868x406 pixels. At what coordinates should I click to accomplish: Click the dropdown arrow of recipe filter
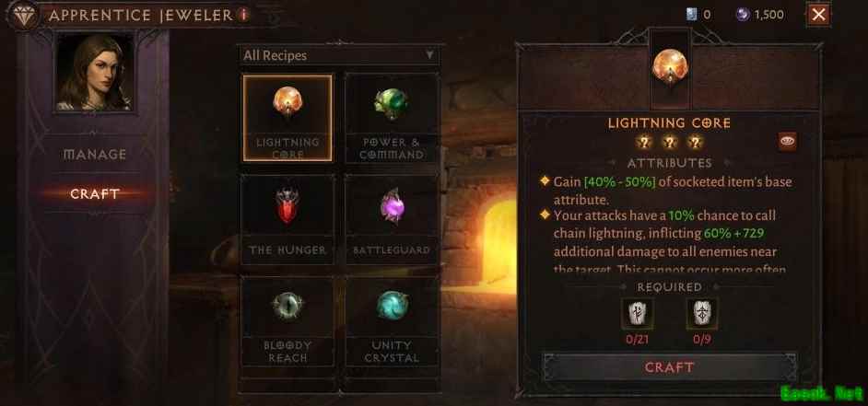pyautogui.click(x=429, y=55)
